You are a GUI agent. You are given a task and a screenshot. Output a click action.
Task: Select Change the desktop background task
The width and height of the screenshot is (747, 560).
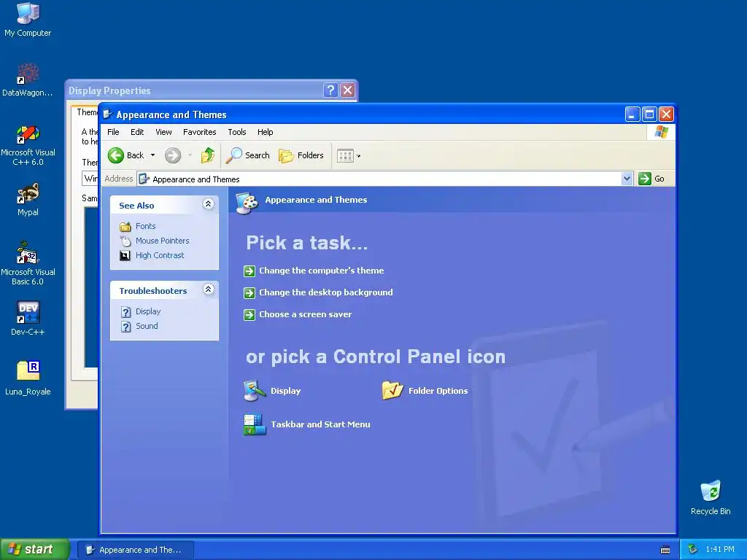[326, 292]
